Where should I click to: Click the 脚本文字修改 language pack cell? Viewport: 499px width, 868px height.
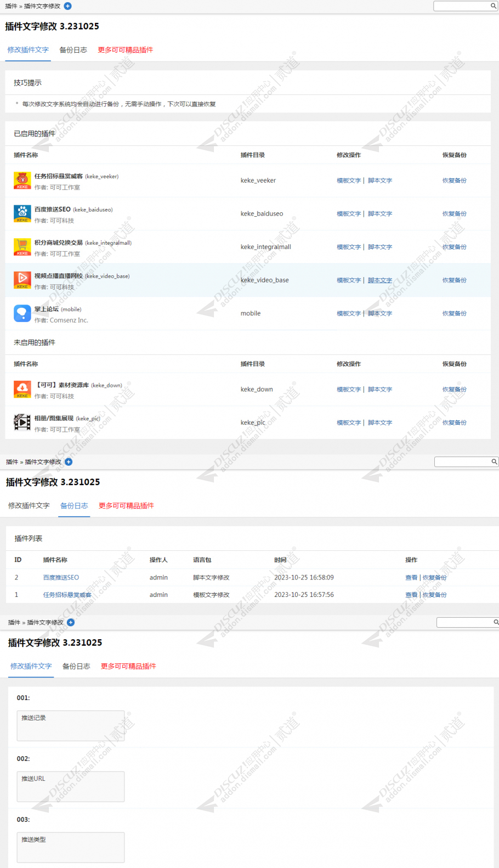(x=211, y=578)
